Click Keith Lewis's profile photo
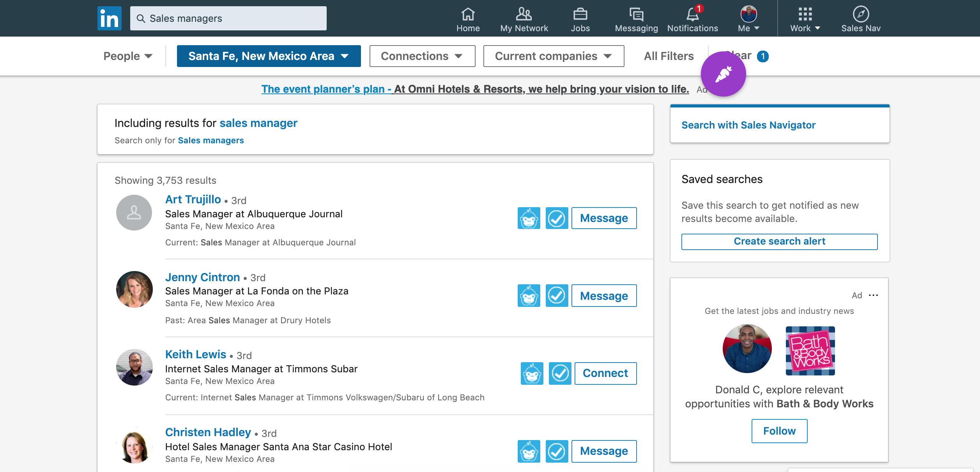Image resolution: width=980 pixels, height=472 pixels. 134,367
